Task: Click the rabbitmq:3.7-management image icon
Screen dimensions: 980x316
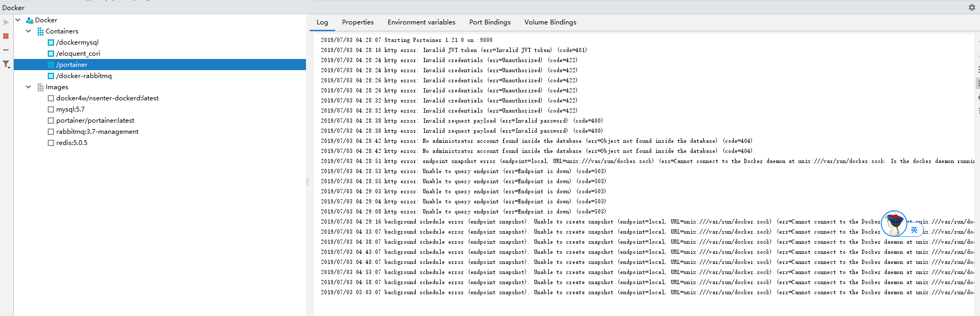Action: 51,132
